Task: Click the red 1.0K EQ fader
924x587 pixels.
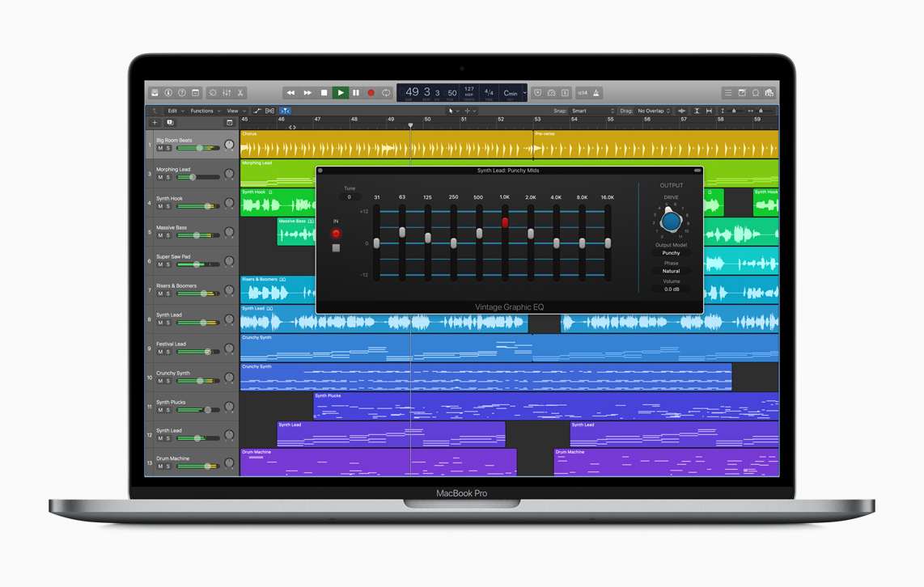Action: click(x=506, y=224)
